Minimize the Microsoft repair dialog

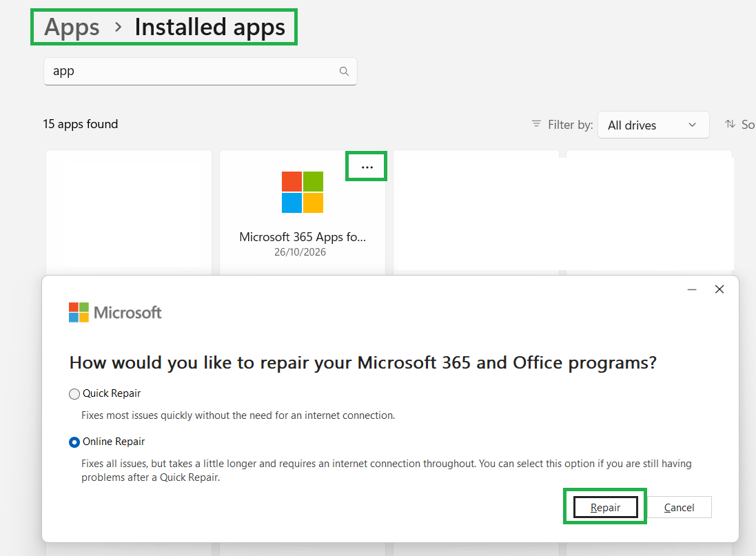(x=692, y=289)
